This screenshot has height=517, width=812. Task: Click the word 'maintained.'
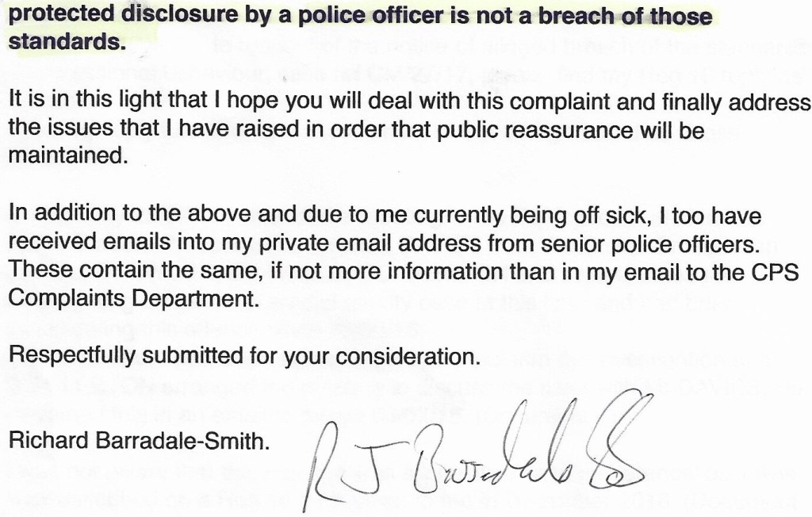tap(67, 156)
